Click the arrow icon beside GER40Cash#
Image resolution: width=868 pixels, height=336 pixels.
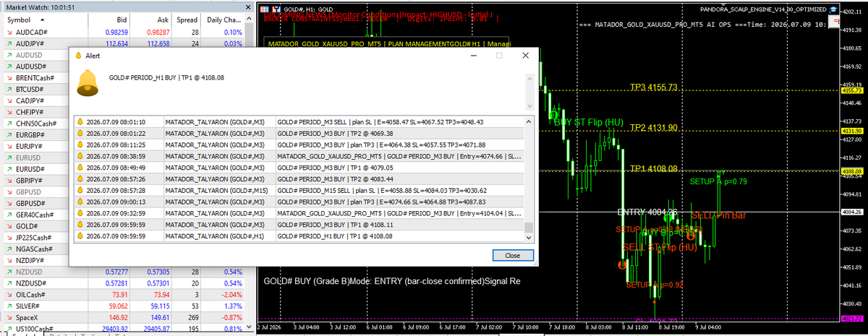tap(8, 215)
